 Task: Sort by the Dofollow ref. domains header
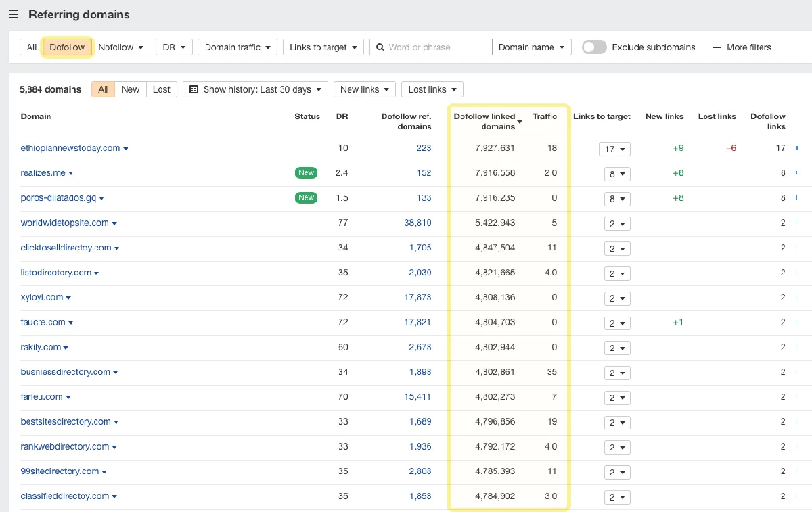(x=406, y=121)
